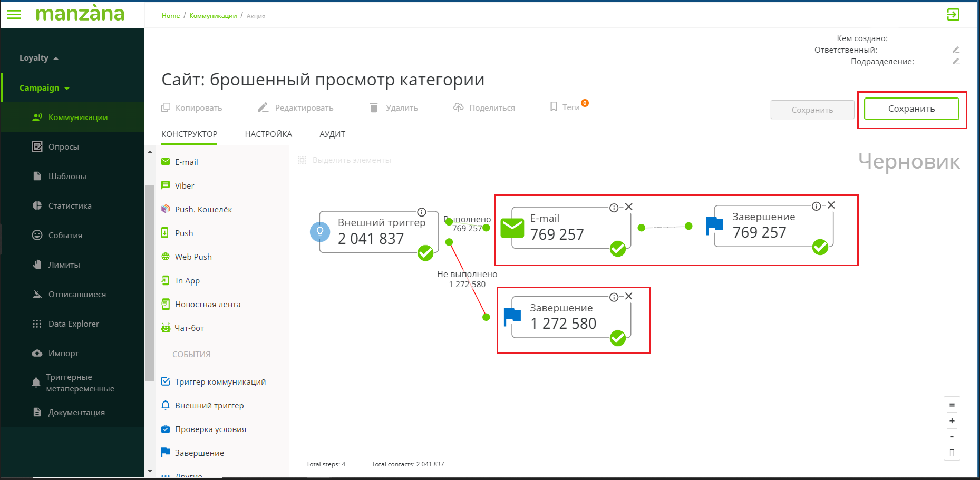Click the logout icon in top right
Screen dimensions: 980x480
click(953, 15)
